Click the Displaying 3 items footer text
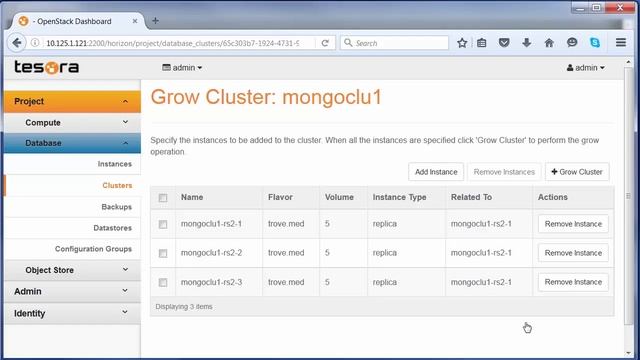The width and height of the screenshot is (640, 360). 184,307
